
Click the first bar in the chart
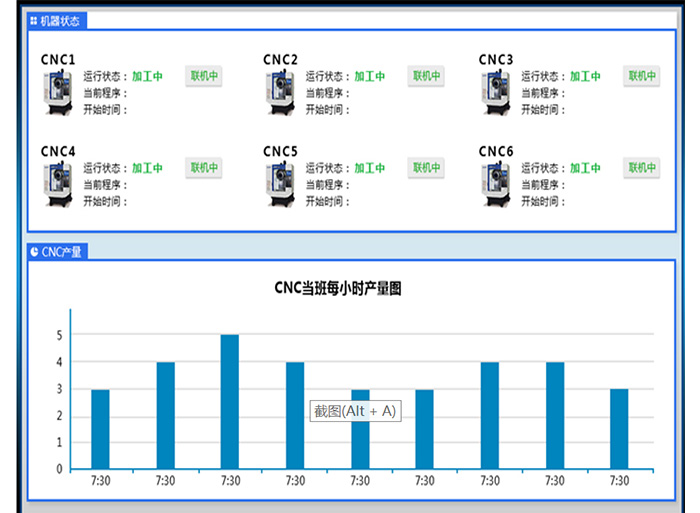coord(100,428)
